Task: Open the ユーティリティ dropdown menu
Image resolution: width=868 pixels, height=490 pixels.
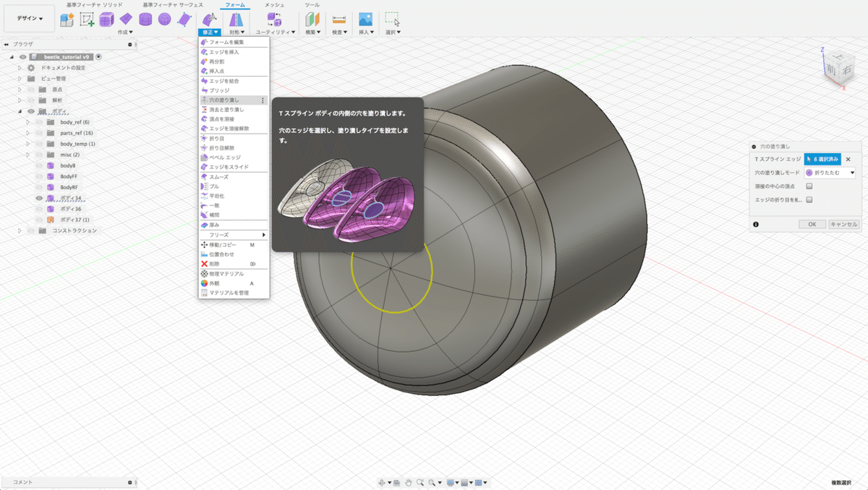Action: [276, 32]
